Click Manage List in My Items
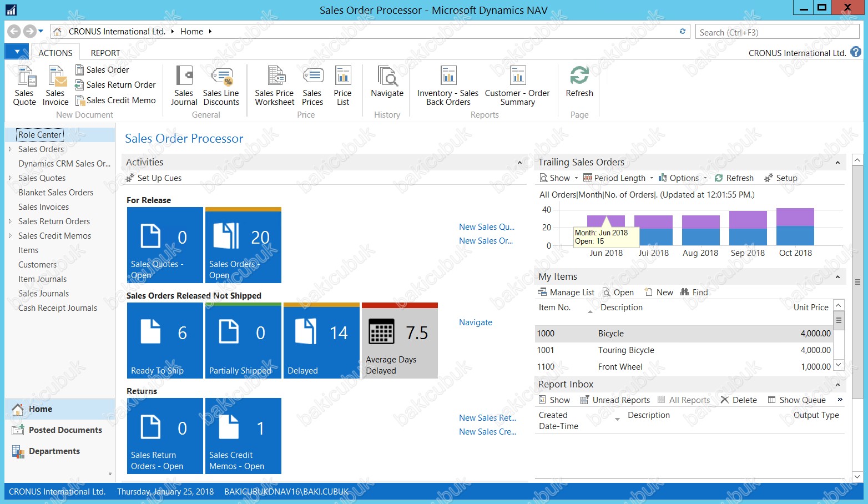Screen dimensions: 868x504 click(x=566, y=293)
